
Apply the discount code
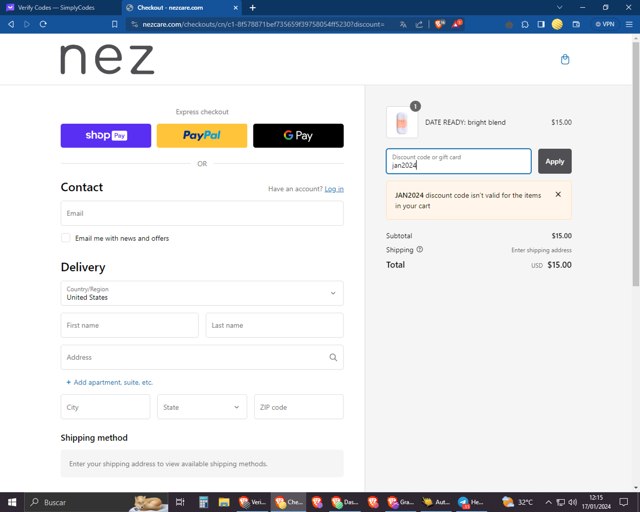click(555, 161)
